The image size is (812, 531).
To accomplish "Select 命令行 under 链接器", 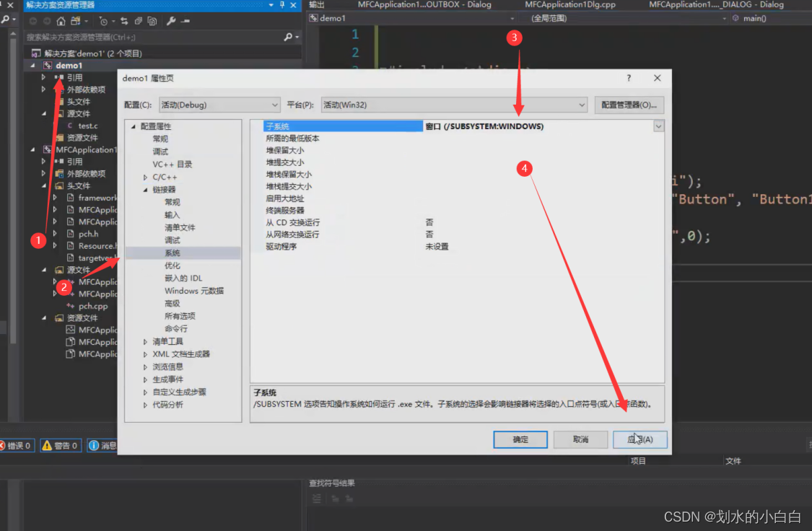I will pos(176,329).
